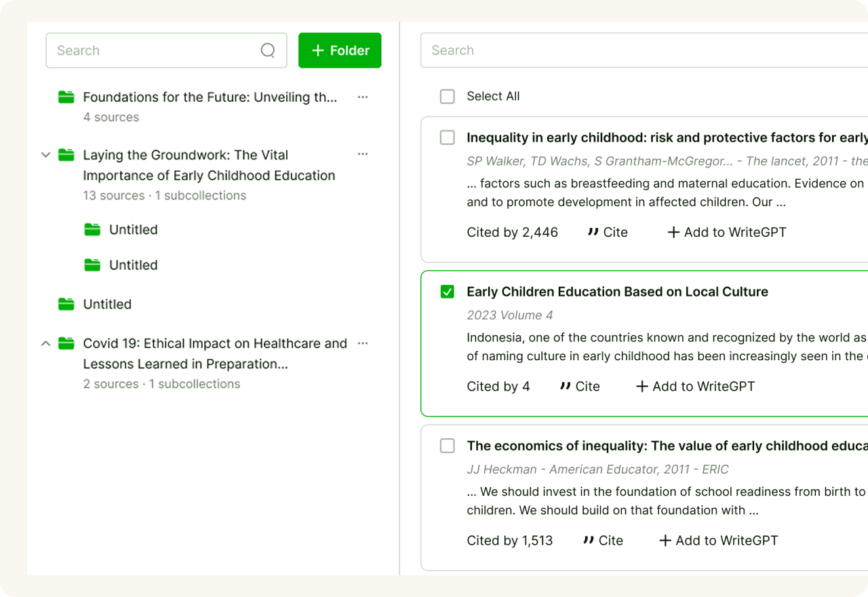Collapse the Laying the Groundwork folder chevron
Screen dimensions: 868x597
45,155
